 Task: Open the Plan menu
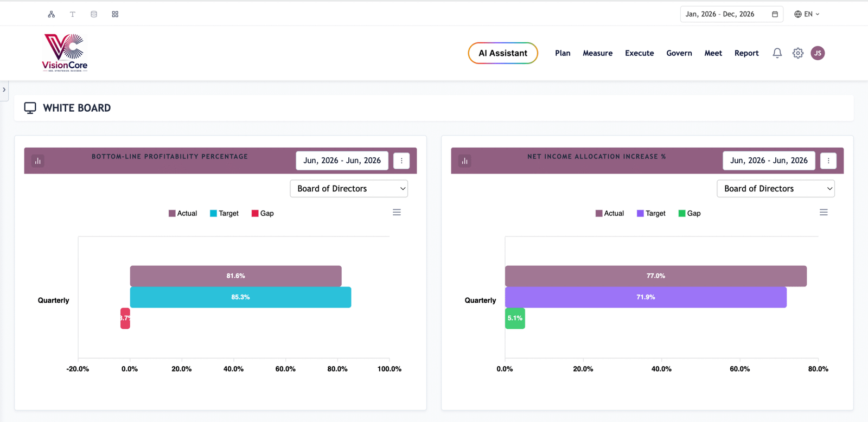point(563,53)
